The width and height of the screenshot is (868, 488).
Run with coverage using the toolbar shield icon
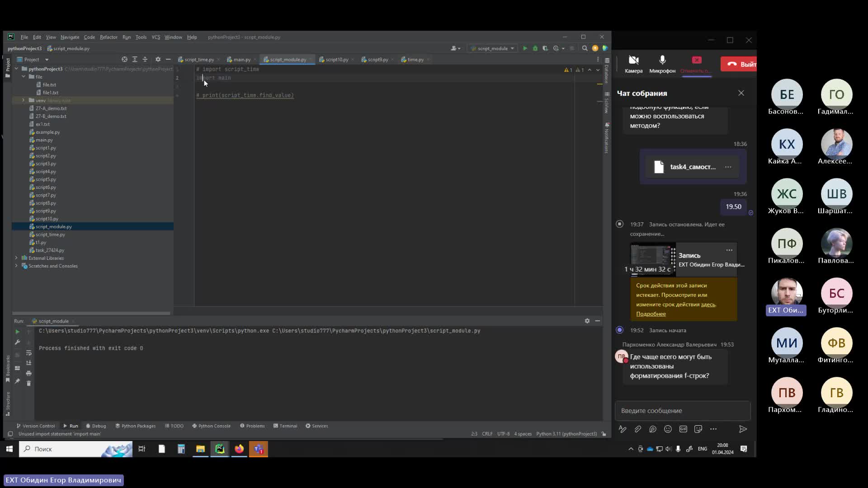pyautogui.click(x=545, y=48)
